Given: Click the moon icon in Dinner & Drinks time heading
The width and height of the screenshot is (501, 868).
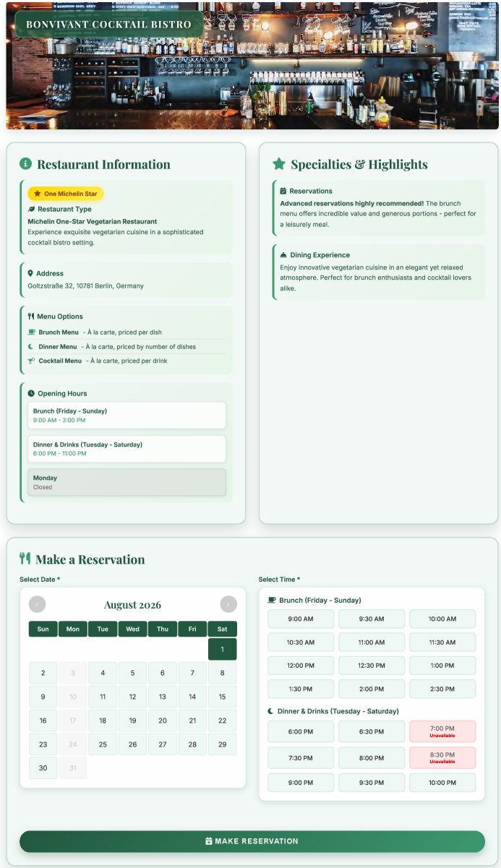Looking at the screenshot, I should [x=271, y=711].
